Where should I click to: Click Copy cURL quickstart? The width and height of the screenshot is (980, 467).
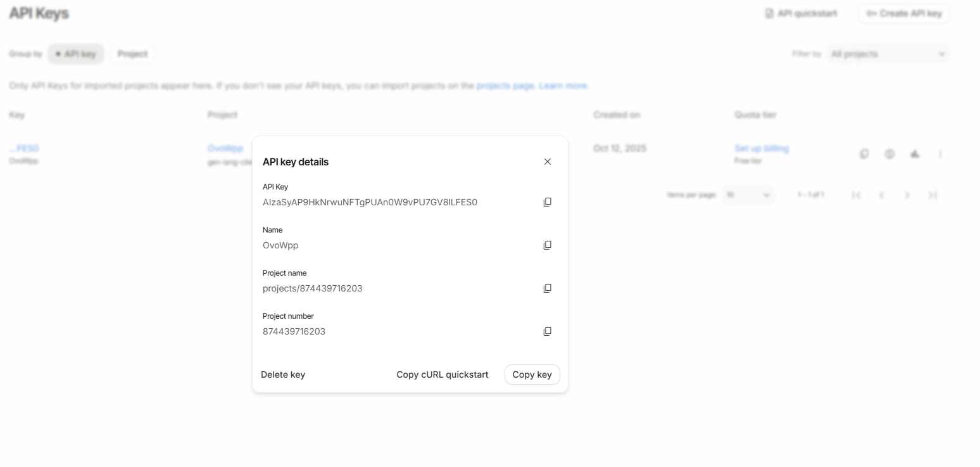pyautogui.click(x=443, y=374)
